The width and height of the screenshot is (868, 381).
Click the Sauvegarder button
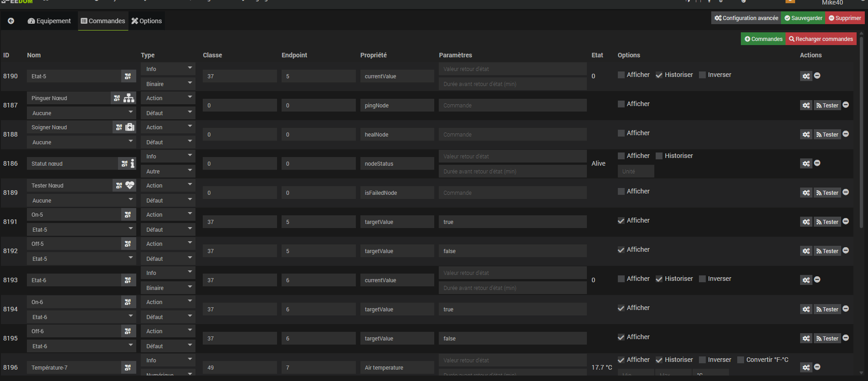[x=803, y=18]
